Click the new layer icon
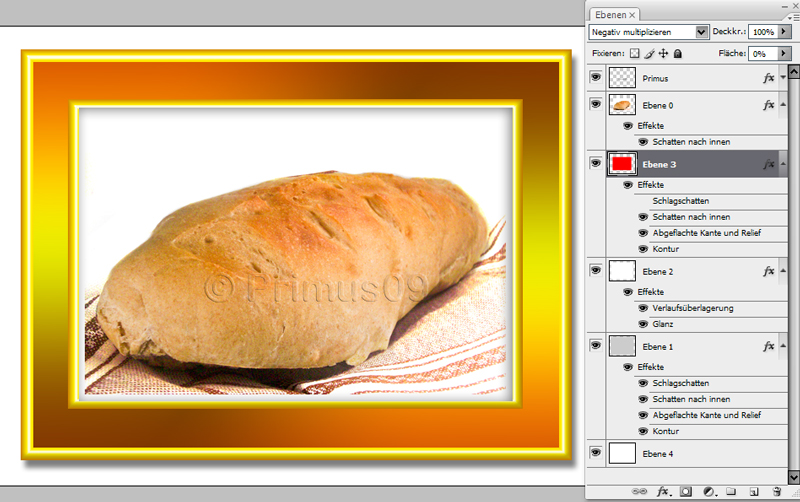 pos(754,492)
